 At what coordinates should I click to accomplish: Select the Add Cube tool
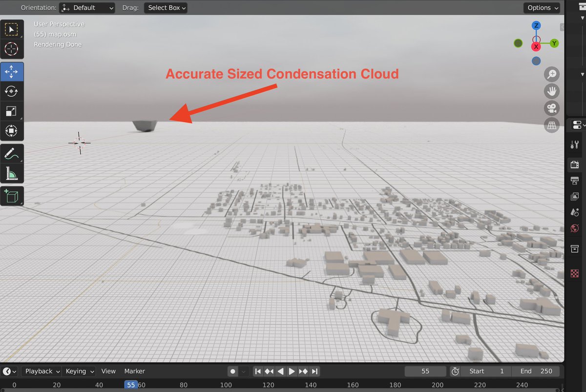point(12,196)
